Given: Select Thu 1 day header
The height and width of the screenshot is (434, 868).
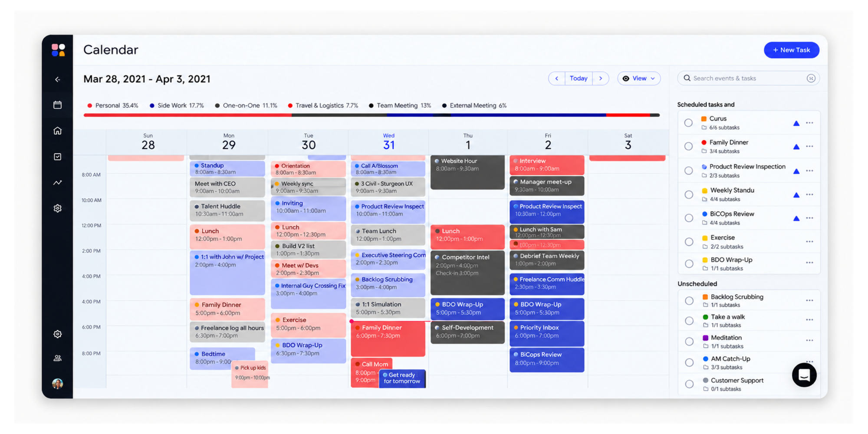Looking at the screenshot, I should click(468, 142).
